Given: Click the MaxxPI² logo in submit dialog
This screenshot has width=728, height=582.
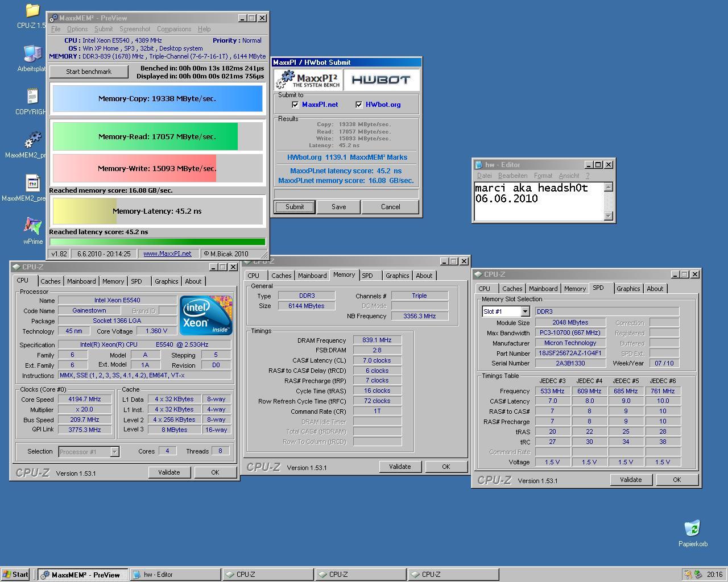Looking at the screenshot, I should pyautogui.click(x=308, y=80).
